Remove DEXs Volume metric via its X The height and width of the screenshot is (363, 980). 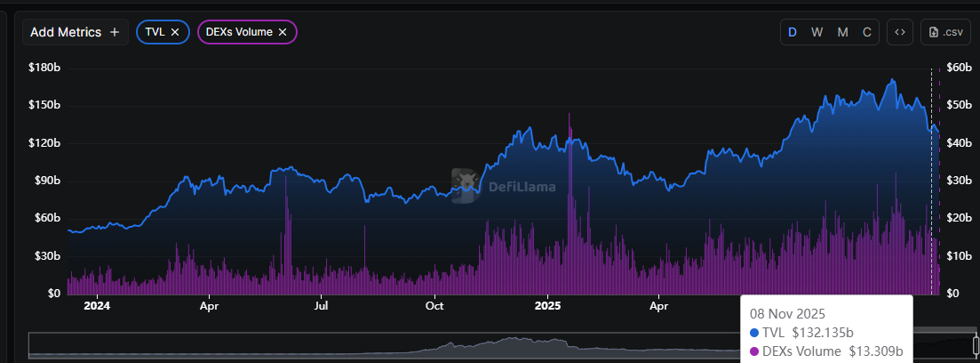coord(283,32)
